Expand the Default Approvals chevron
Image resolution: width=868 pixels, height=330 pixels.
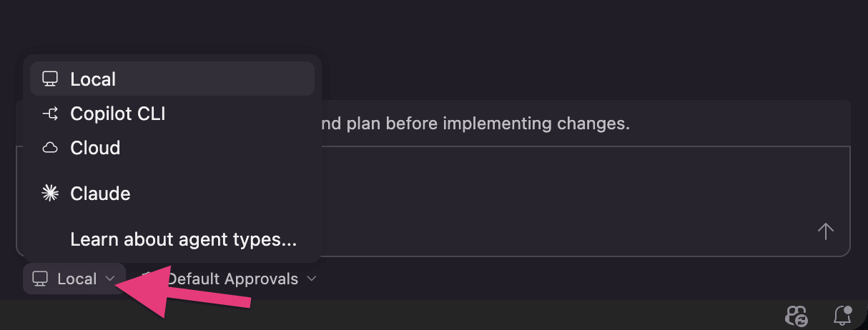[x=312, y=279]
